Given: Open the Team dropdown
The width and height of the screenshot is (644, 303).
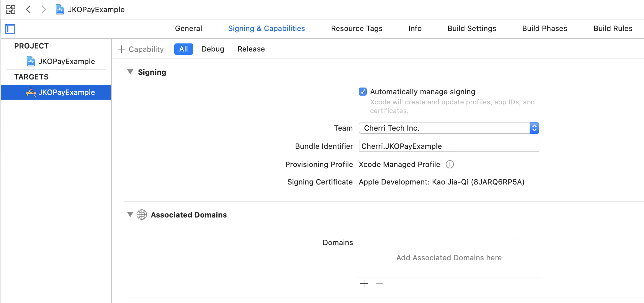Looking at the screenshot, I should point(449,128).
